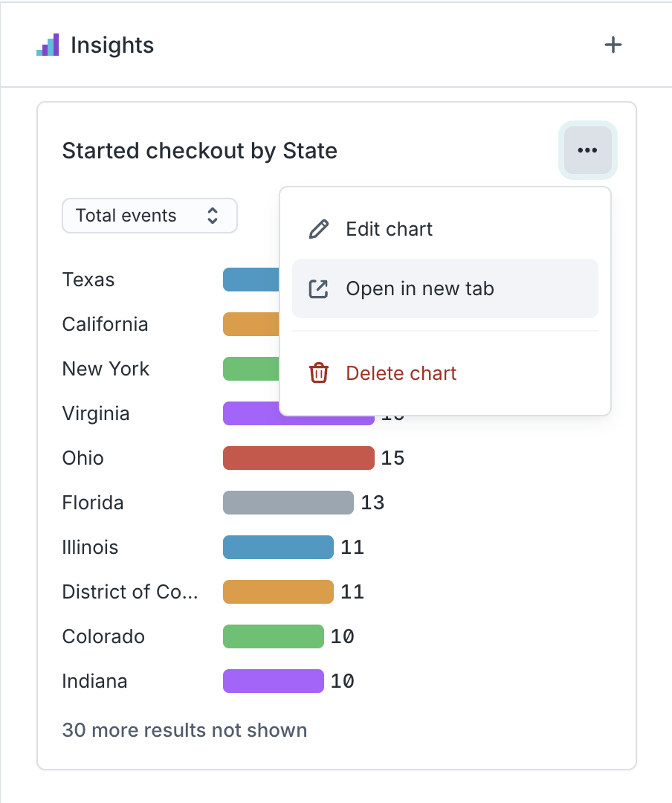Click the red Ohio bar
Image resolution: width=672 pixels, height=803 pixels.
298,458
